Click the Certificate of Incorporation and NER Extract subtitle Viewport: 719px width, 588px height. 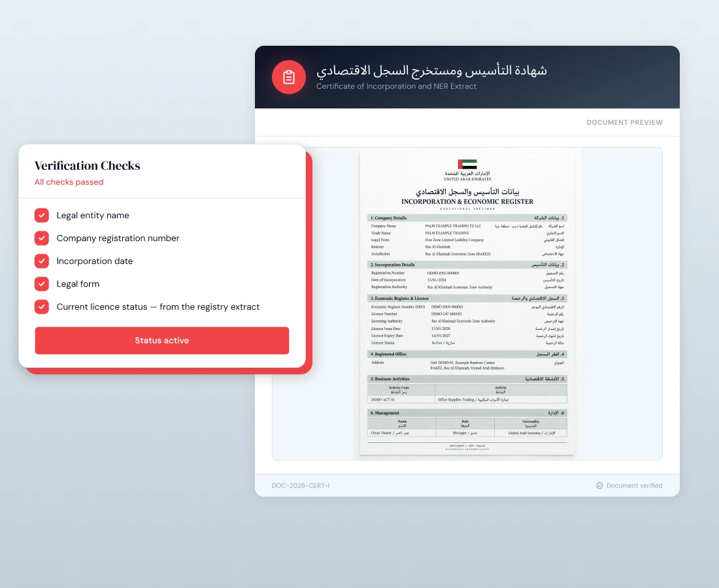(x=396, y=86)
